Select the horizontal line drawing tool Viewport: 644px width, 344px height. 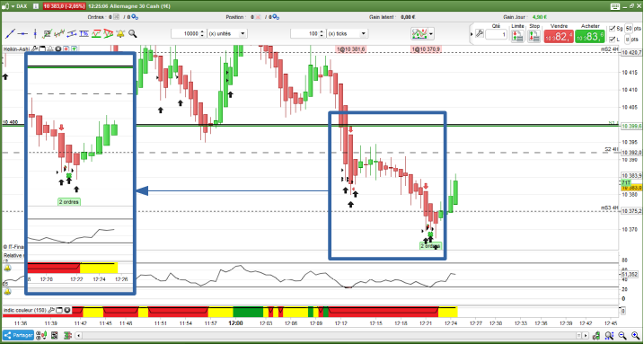point(23,33)
